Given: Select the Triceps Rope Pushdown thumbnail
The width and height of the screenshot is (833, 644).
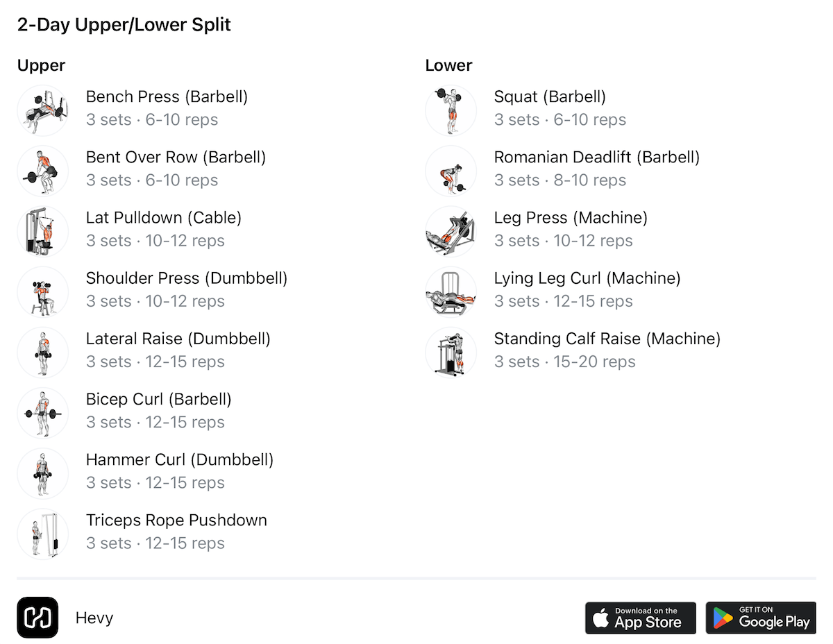Looking at the screenshot, I should pyautogui.click(x=42, y=534).
